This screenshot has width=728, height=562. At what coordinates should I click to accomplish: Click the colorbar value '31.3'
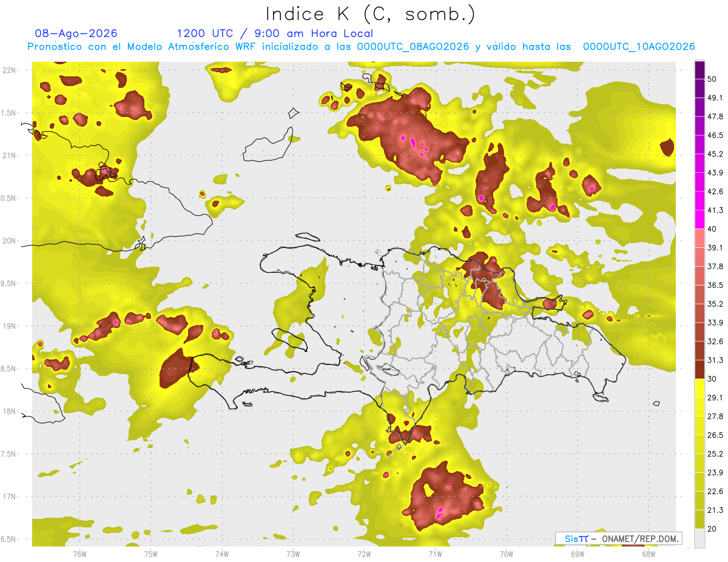pyautogui.click(x=715, y=360)
